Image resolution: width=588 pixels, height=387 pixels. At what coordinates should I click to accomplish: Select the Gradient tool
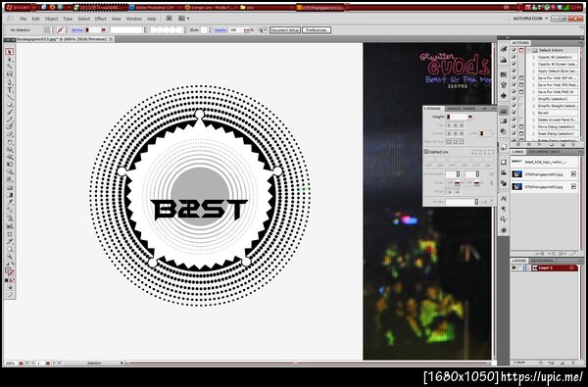(10, 195)
